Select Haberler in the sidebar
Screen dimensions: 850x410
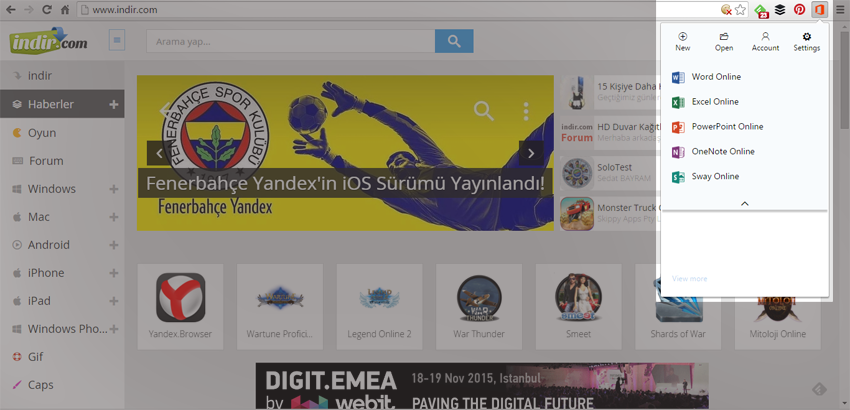(62, 104)
